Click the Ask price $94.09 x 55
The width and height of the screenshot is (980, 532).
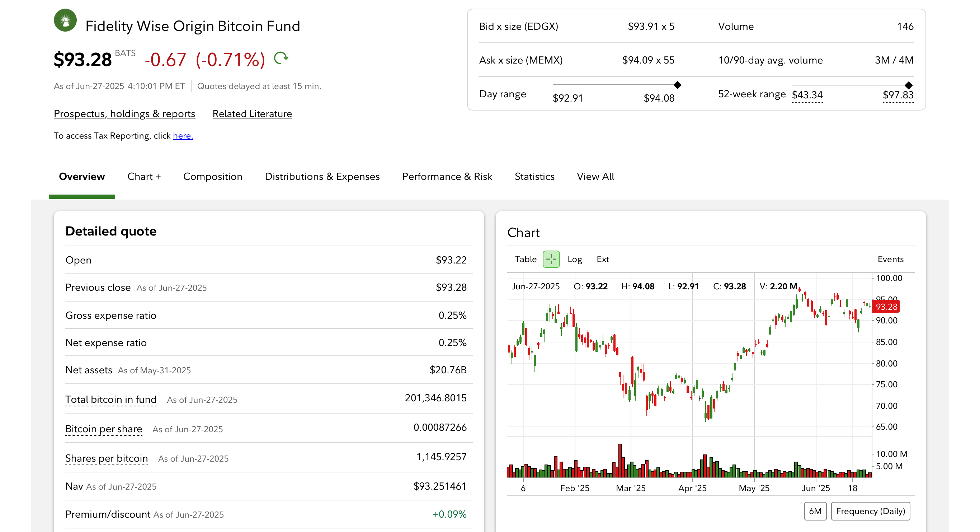649,60
